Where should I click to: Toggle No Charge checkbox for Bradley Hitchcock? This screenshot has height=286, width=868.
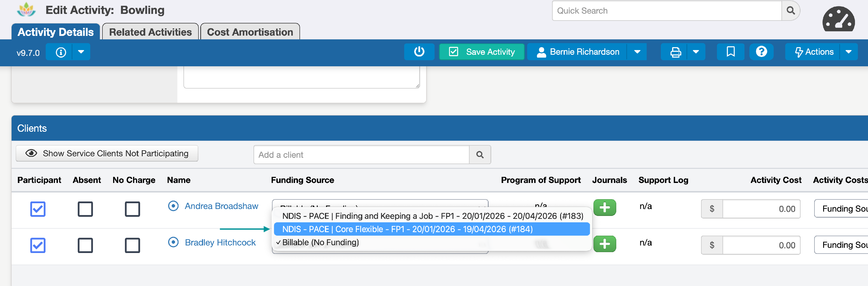(133, 245)
